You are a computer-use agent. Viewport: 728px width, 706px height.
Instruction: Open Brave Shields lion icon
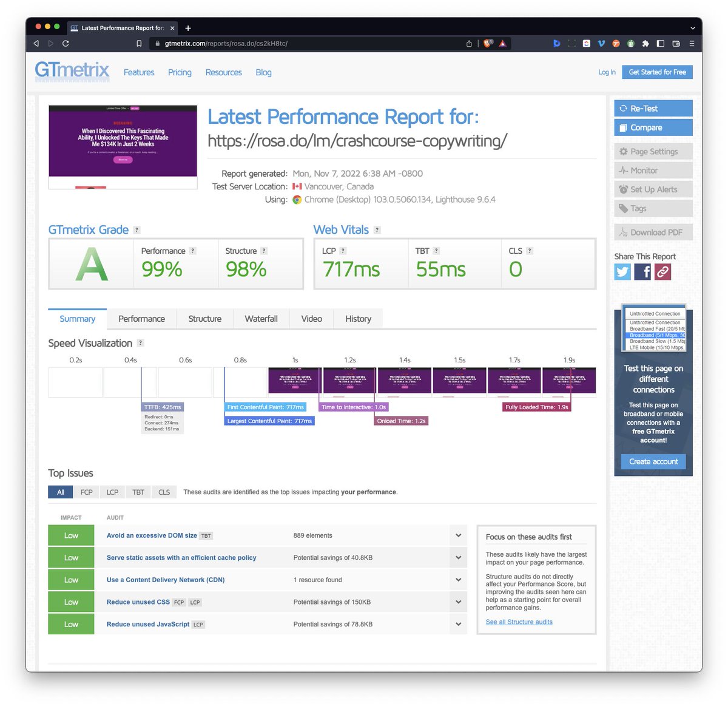[x=488, y=43]
